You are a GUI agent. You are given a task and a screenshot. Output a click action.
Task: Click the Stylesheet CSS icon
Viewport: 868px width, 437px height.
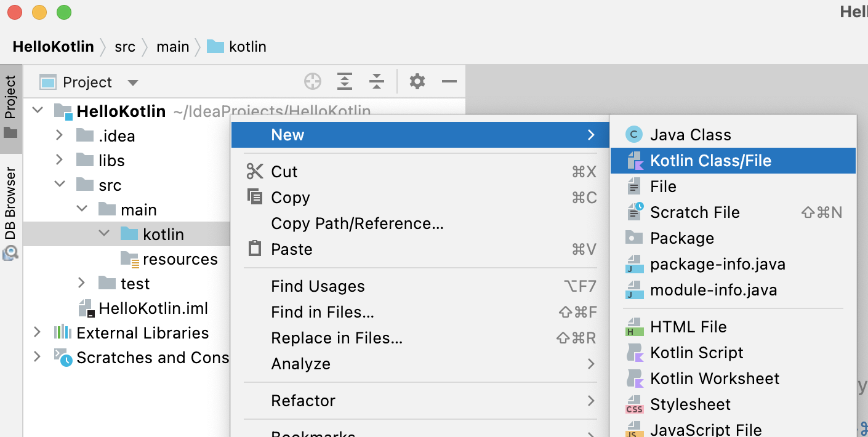pos(634,405)
